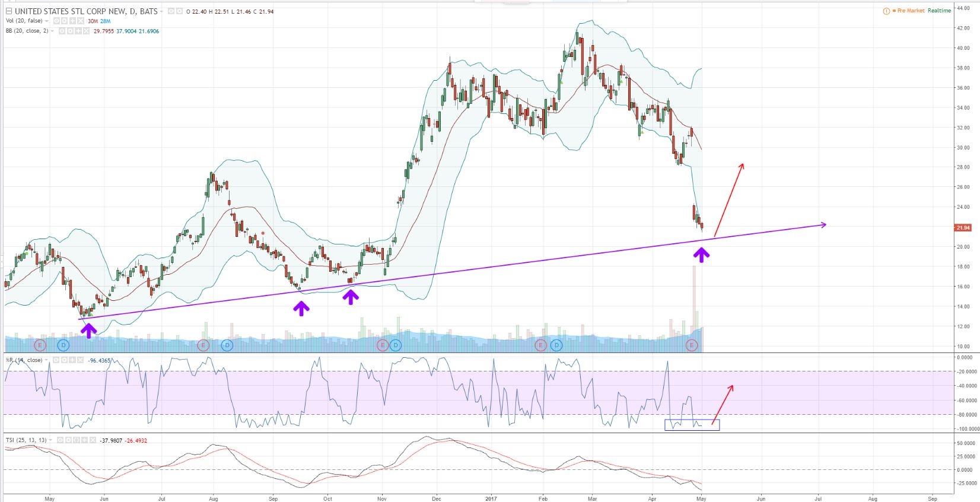Screen dimensions: 980x502
Task: Open the BB (20, close, 2) dropdown arrow
Action: 53,31
